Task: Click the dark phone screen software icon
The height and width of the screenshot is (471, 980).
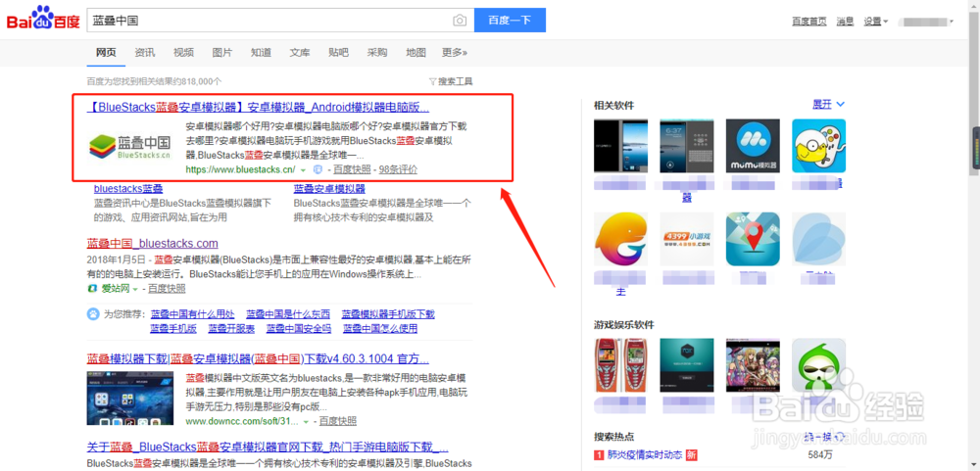Action: [x=620, y=146]
